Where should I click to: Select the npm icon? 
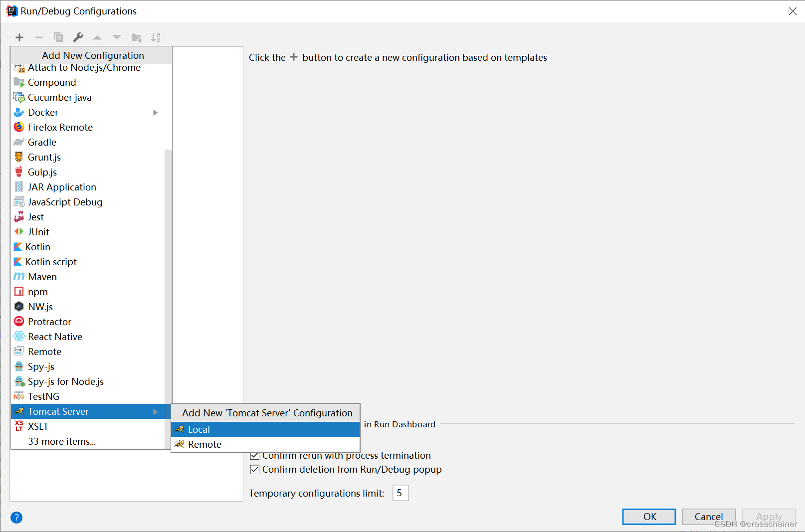pyautogui.click(x=19, y=292)
